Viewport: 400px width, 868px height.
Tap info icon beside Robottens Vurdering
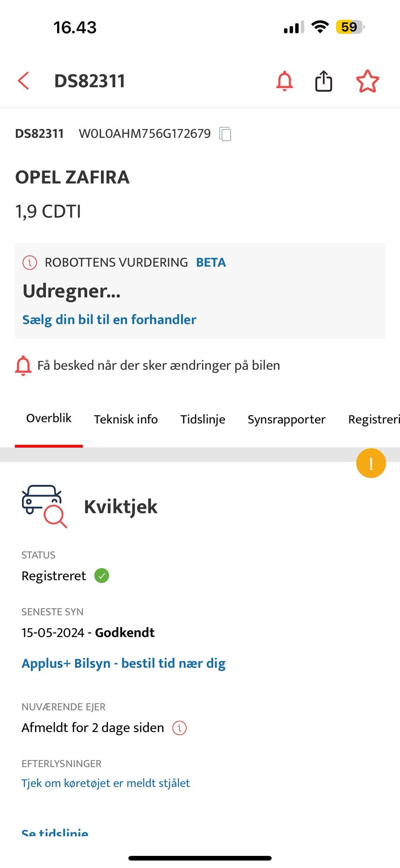point(30,262)
